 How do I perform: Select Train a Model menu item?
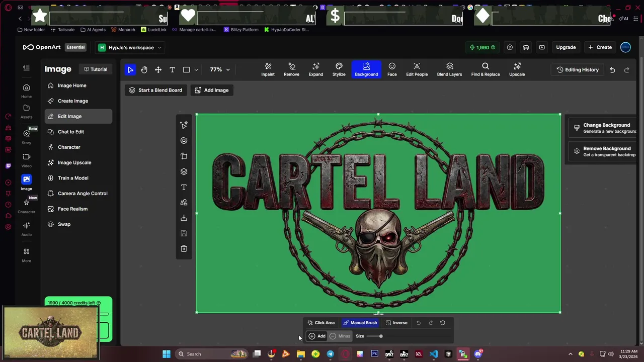(x=78, y=178)
